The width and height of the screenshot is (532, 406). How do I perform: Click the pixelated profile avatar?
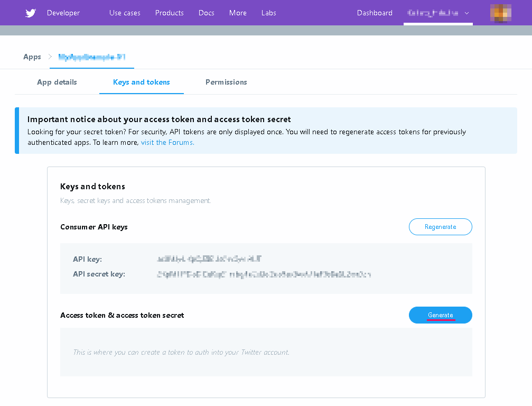click(x=501, y=13)
